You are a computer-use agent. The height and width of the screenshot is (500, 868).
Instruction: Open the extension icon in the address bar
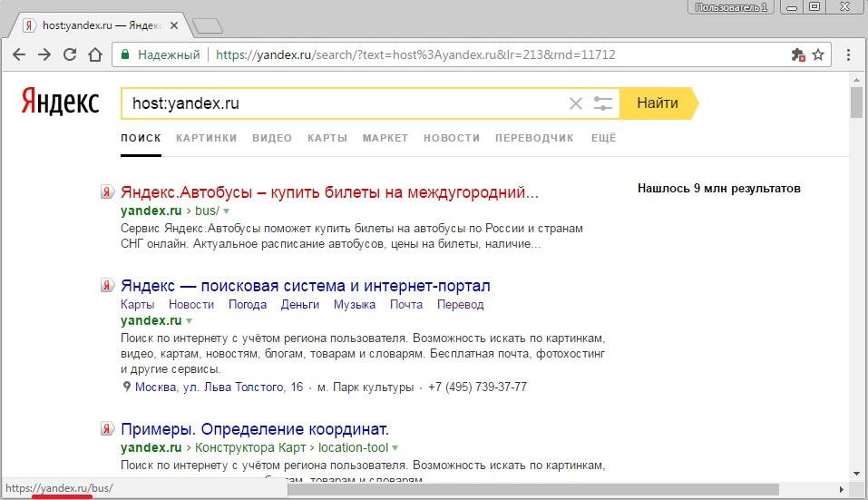pos(797,54)
